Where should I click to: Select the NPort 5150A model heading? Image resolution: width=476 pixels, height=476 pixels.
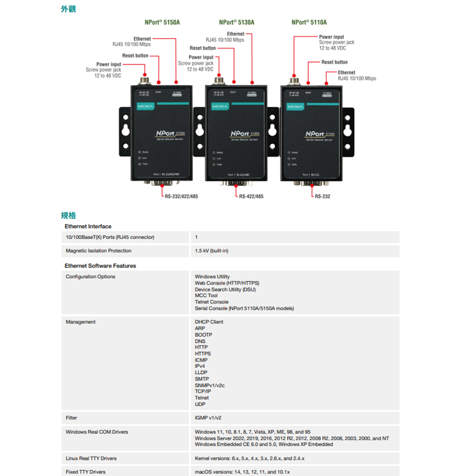[x=162, y=22]
